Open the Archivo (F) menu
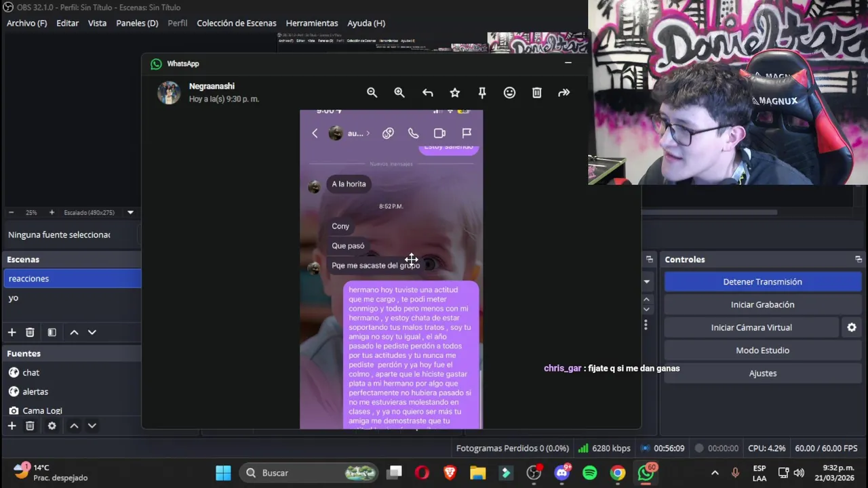This screenshot has width=868, height=488. (26, 23)
